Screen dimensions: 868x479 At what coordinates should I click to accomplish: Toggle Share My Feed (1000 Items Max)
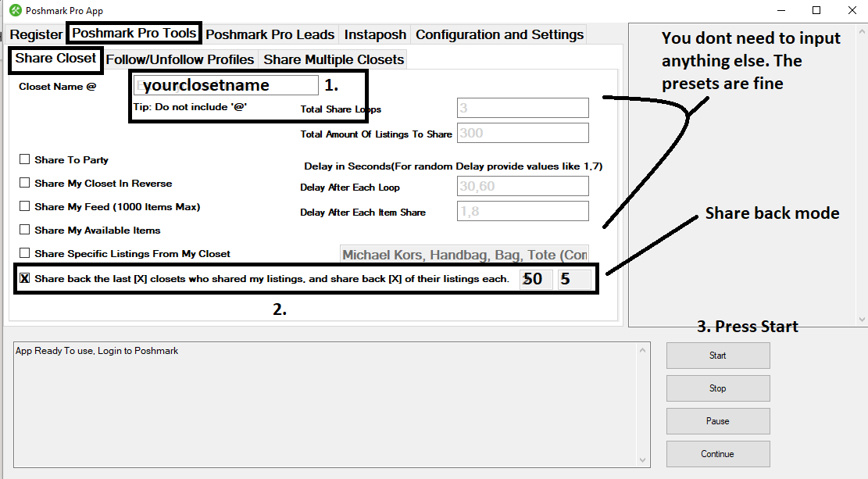[x=24, y=206]
